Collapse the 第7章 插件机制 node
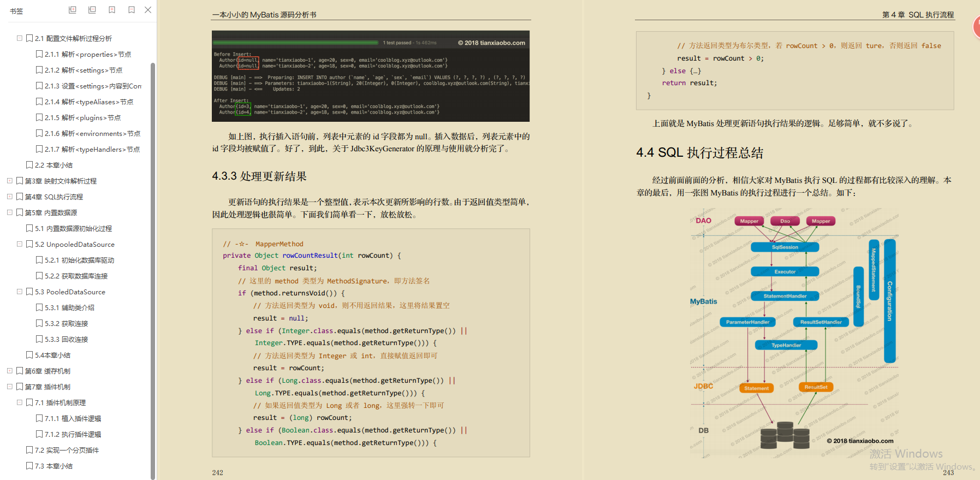This screenshot has width=980, height=480. (10, 387)
